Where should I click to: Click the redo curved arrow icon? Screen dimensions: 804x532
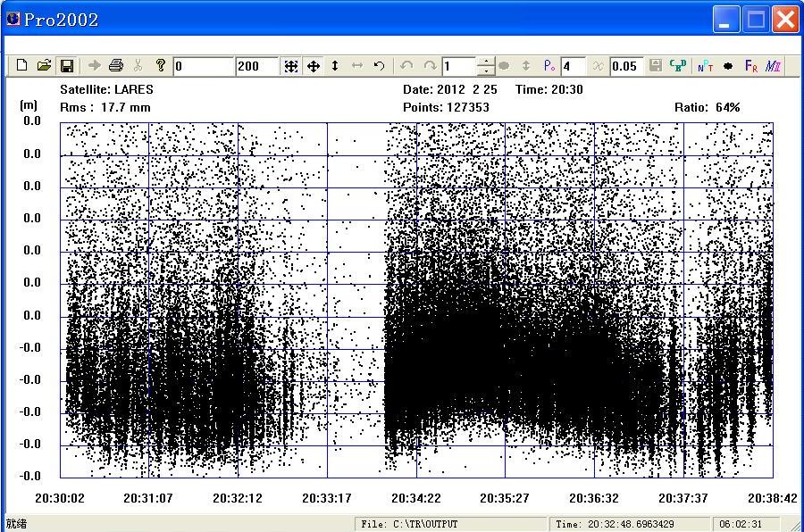click(430, 66)
